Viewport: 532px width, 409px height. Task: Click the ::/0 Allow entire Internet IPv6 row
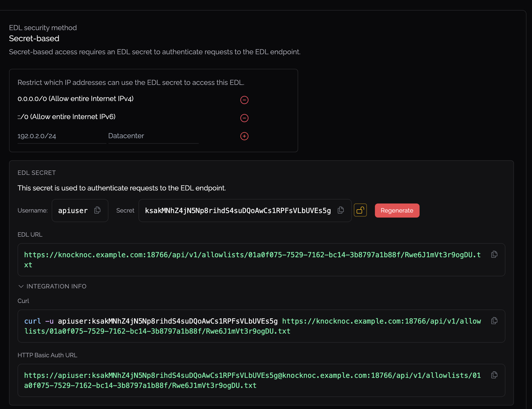66,117
